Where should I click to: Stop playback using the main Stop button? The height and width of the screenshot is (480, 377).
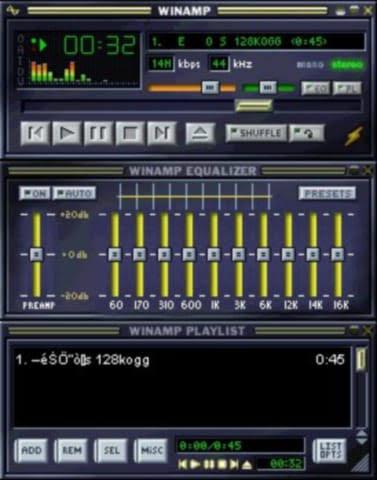tap(130, 133)
